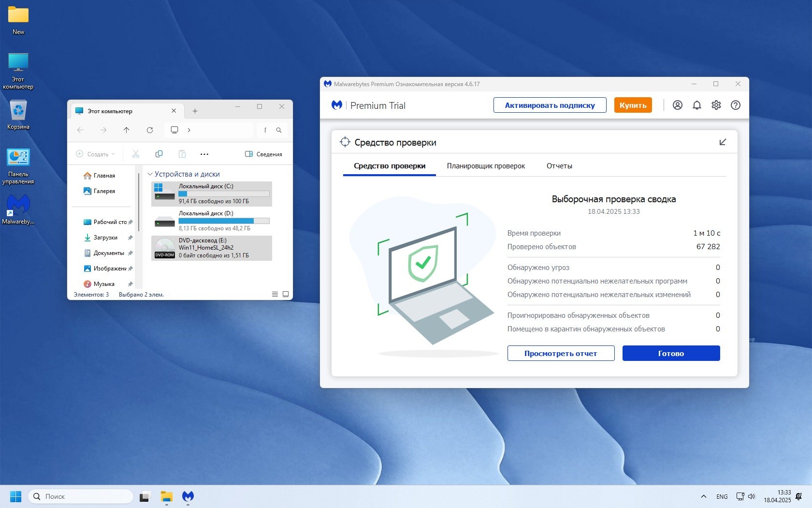Click the Cut scissors icon in Explorer
This screenshot has width=812, height=508.
pyautogui.click(x=136, y=154)
